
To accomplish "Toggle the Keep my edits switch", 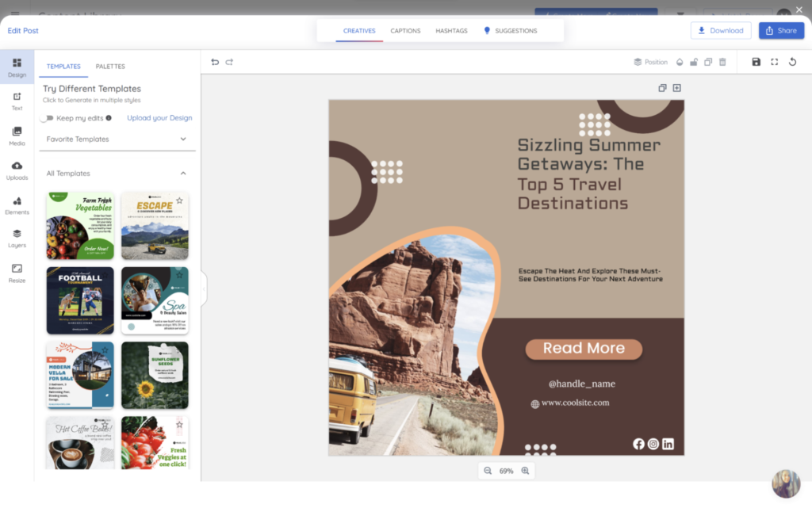I will [x=48, y=118].
